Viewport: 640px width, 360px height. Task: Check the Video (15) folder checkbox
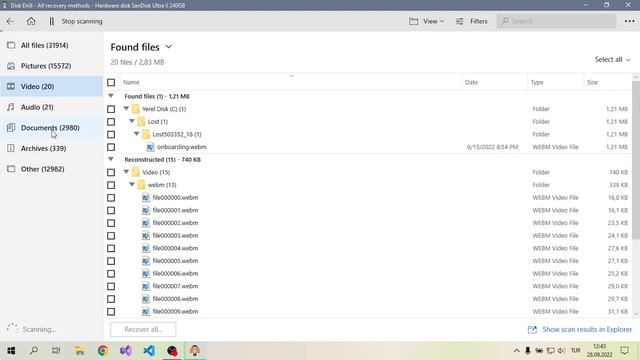[x=111, y=172]
